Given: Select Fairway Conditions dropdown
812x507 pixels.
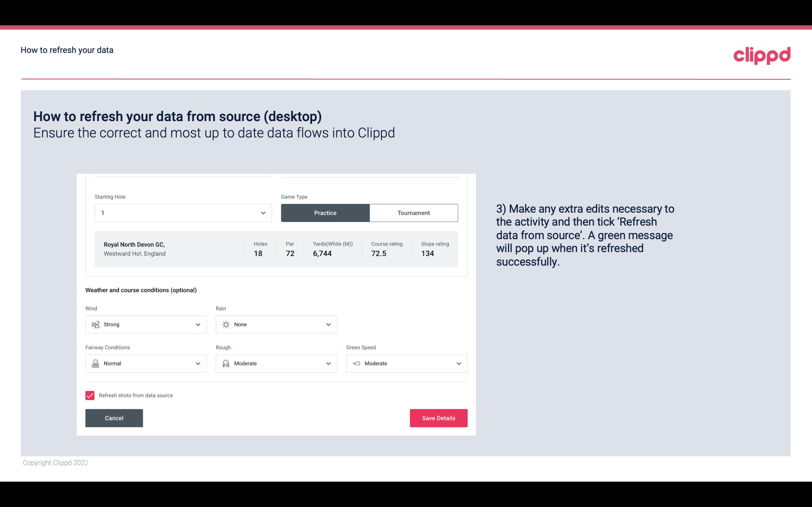Looking at the screenshot, I should 145,363.
